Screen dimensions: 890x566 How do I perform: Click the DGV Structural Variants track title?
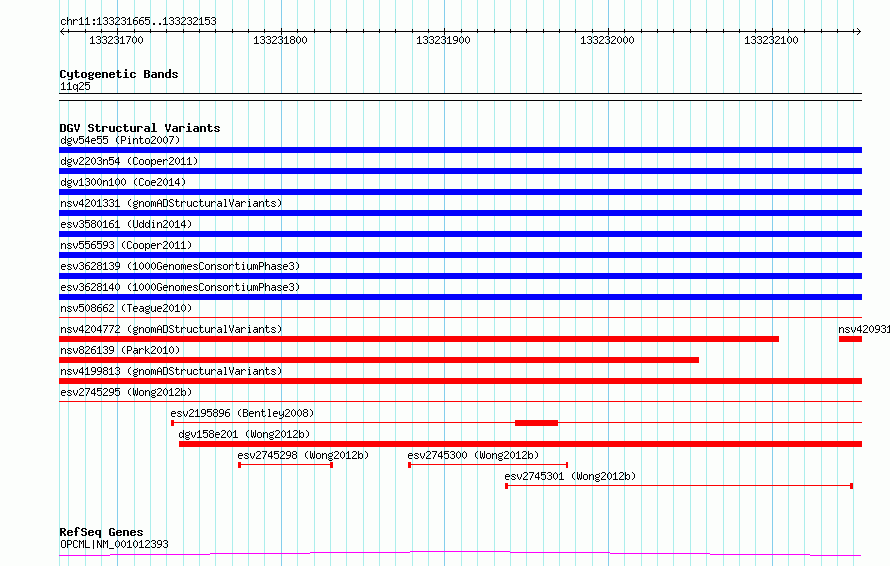click(x=140, y=128)
